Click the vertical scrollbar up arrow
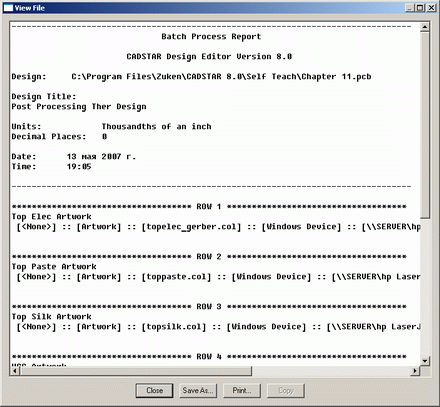 point(425,27)
